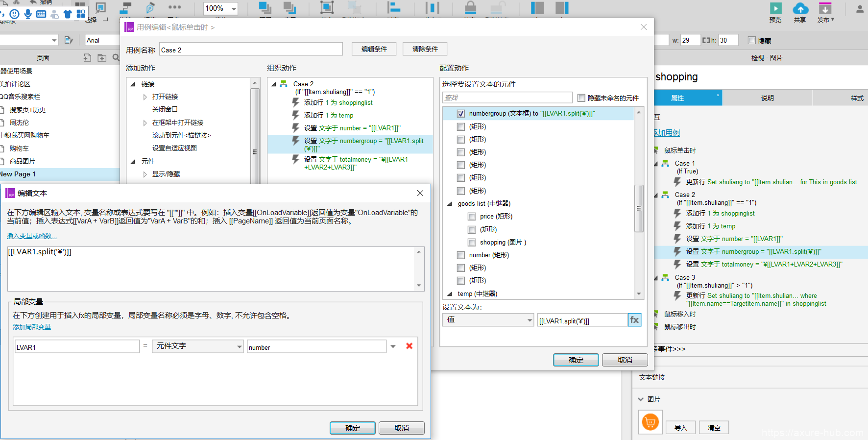This screenshot has height=440, width=868.
Task: Click the group widgets icon
Action: point(327,7)
